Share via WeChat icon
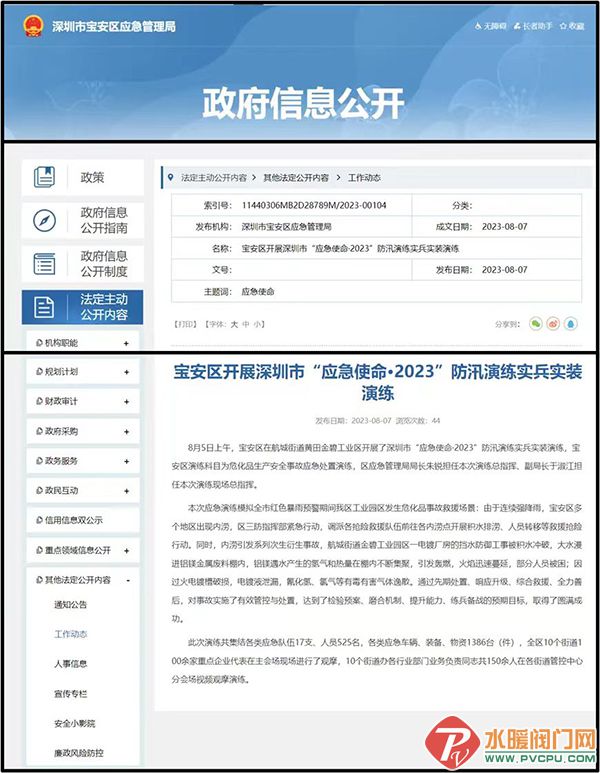 (x=536, y=324)
